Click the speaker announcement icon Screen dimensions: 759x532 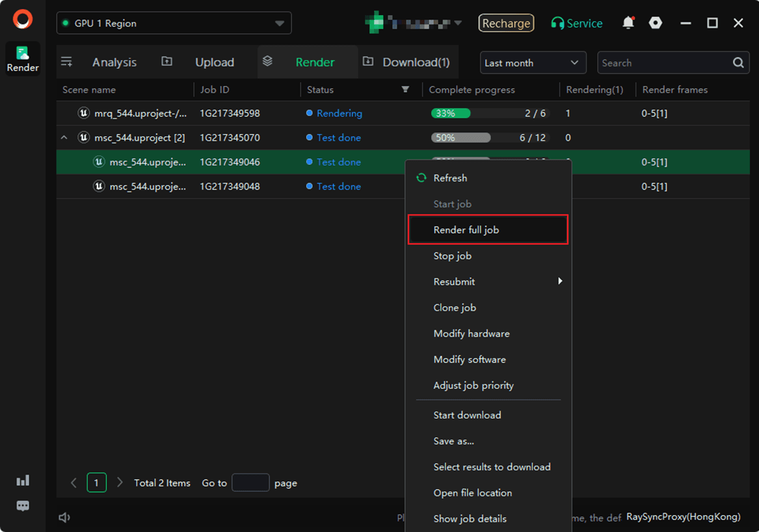[64, 518]
